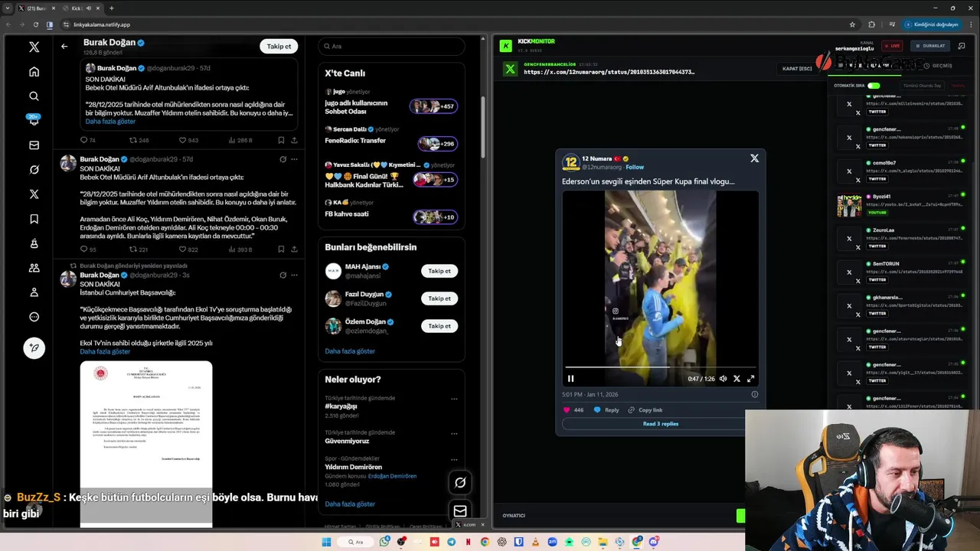Click Reply on tweet popup
Image resolution: width=980 pixels, height=551 pixels.
click(606, 410)
